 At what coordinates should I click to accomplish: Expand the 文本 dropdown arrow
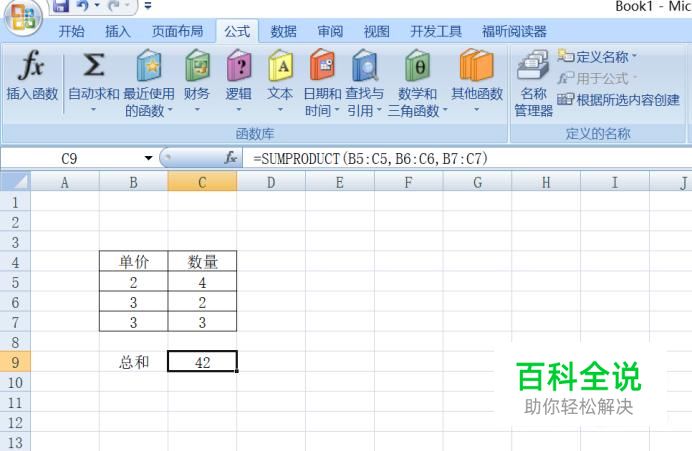pyautogui.click(x=280, y=109)
